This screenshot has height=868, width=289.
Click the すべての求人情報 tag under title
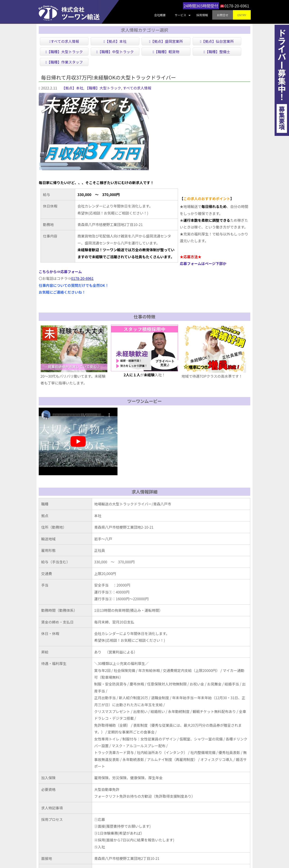(137, 88)
